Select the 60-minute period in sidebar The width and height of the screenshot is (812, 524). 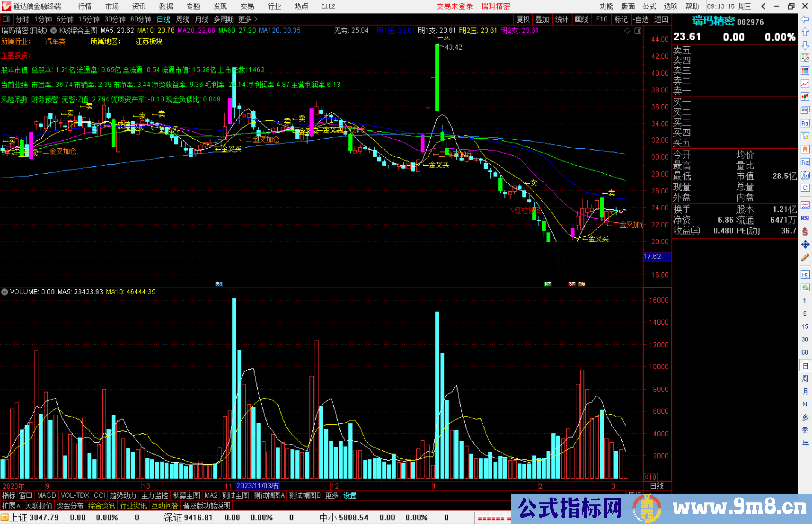click(x=804, y=352)
